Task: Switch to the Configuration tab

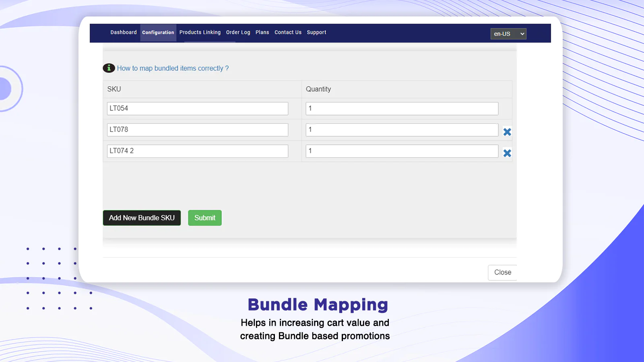Action: (158, 33)
